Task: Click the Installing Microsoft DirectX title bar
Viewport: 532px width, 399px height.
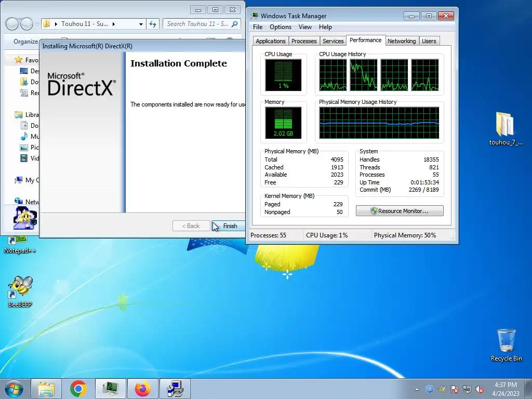Action: click(x=142, y=46)
